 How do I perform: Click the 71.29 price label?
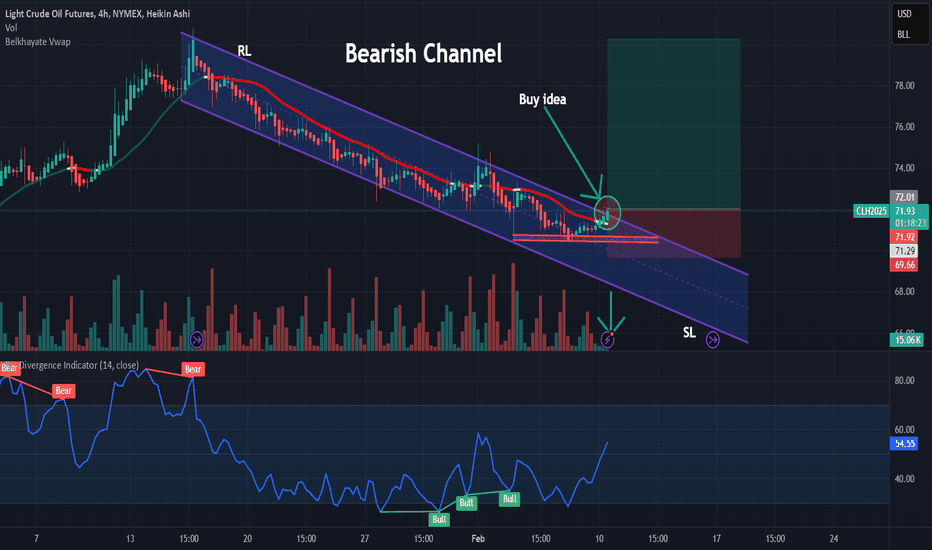[904, 251]
